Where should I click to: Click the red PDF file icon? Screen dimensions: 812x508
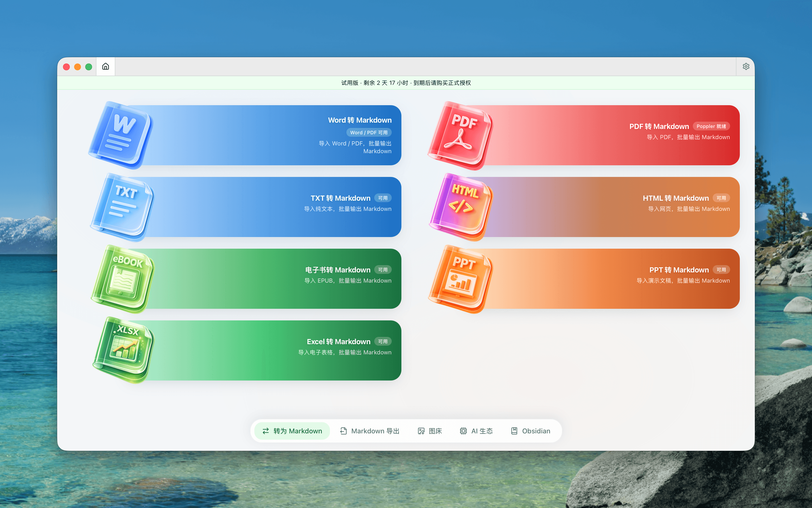pyautogui.click(x=461, y=135)
